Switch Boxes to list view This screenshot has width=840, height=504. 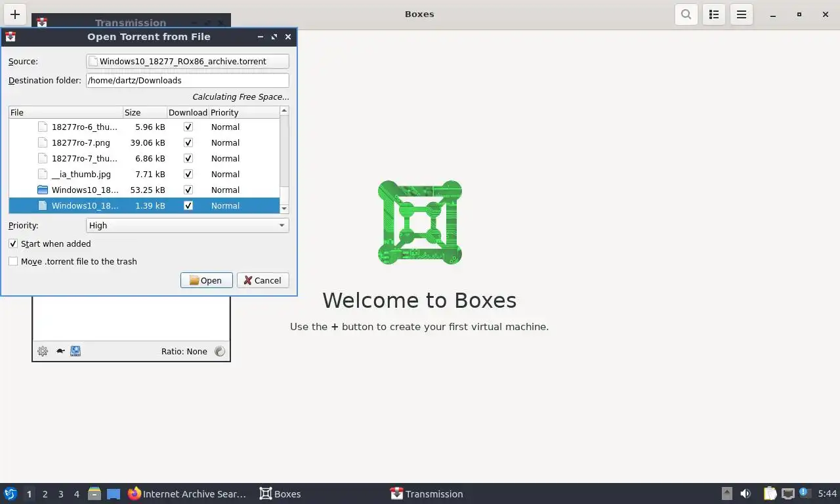coord(714,14)
